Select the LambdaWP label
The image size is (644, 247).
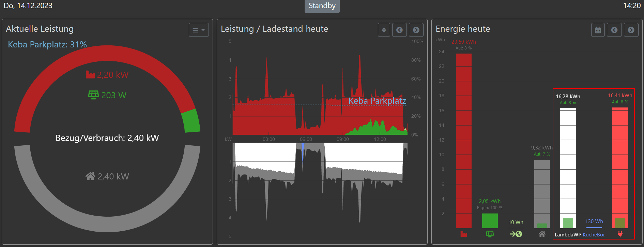[x=568, y=235]
